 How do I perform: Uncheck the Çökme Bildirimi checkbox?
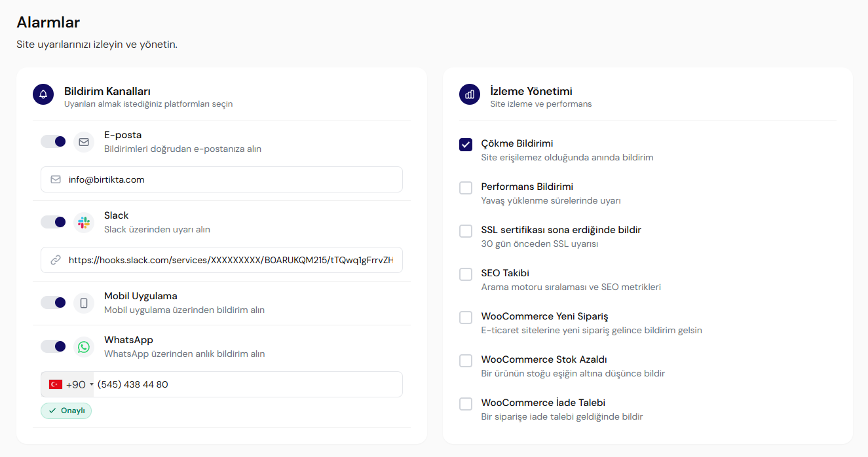click(x=466, y=145)
